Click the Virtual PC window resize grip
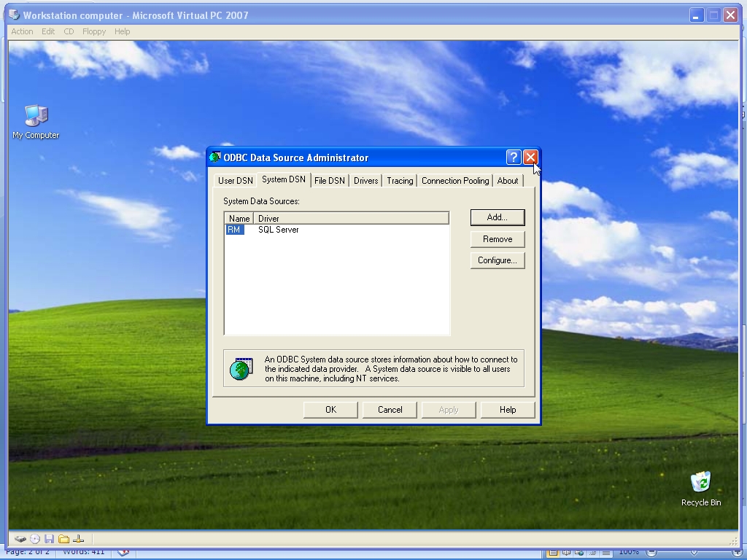Screen dimensions: 747x560 (x=733, y=541)
